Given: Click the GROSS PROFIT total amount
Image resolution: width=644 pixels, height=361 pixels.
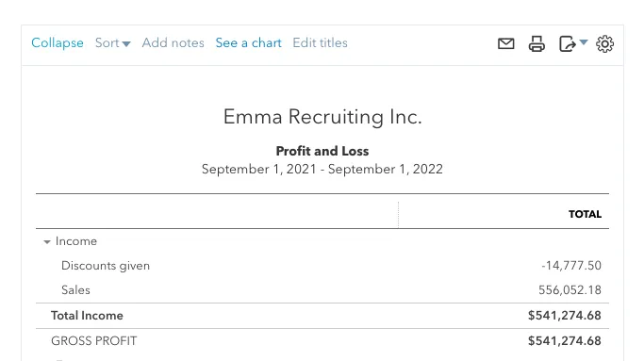Looking at the screenshot, I should [x=564, y=341].
